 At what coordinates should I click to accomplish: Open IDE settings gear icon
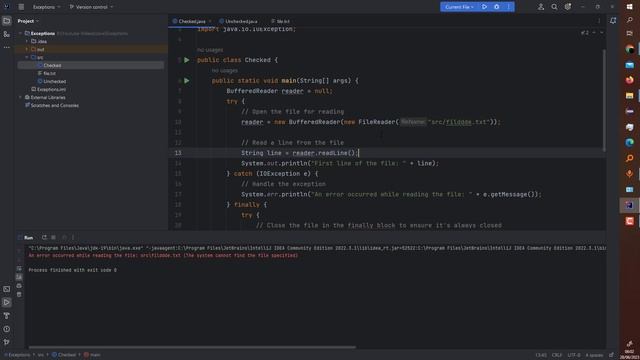[x=568, y=7]
